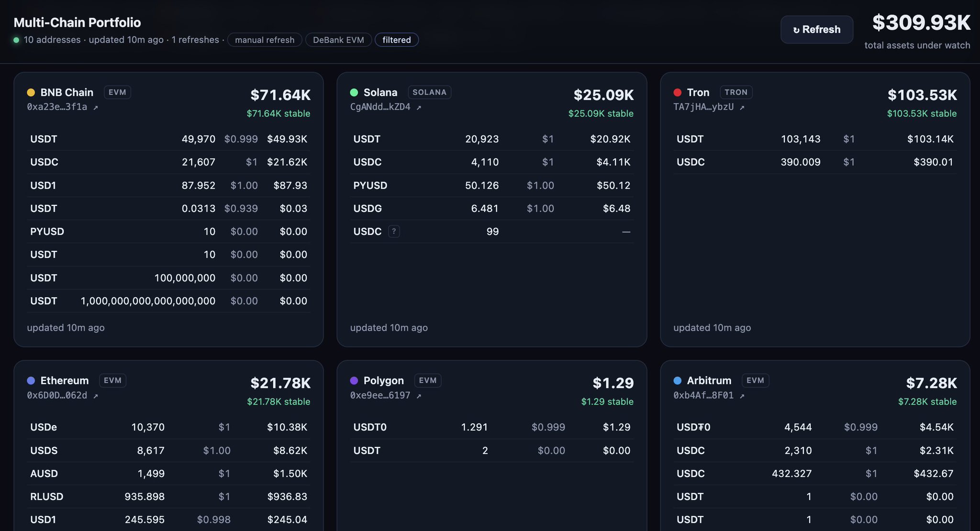
Task: Click the DeBank EVM pill
Action: tap(338, 40)
